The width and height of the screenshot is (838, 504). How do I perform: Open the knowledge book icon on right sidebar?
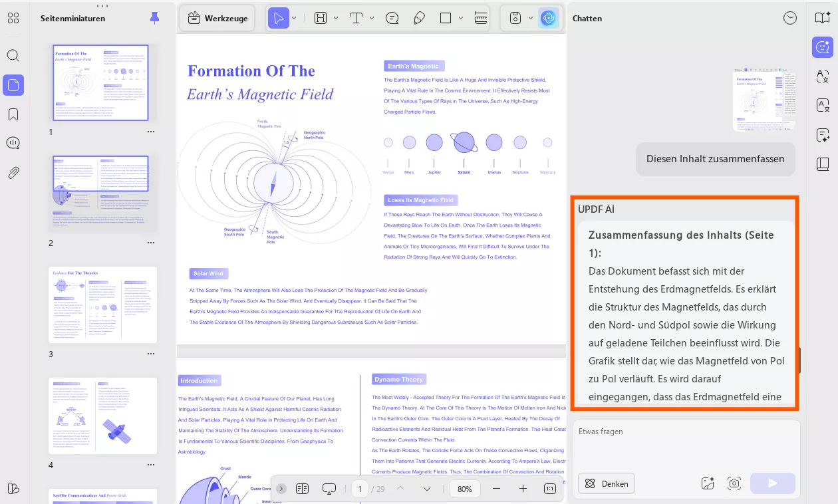823,164
